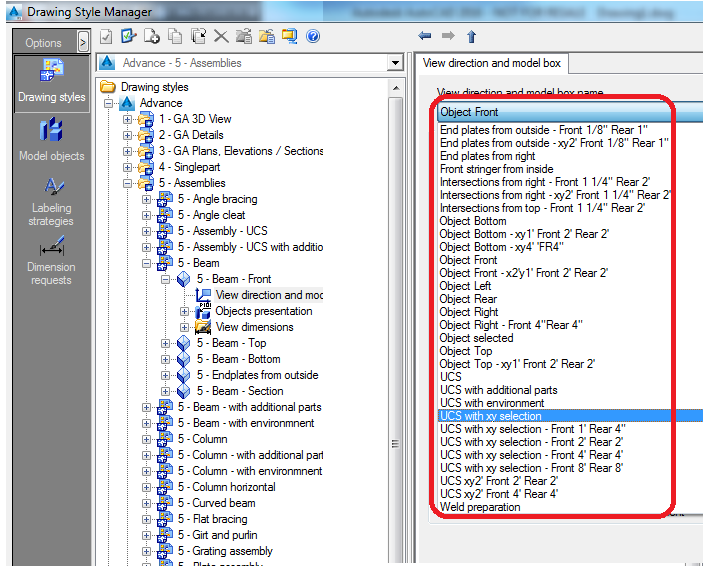
Task: Open Drawing styles panel in sidebar
Action: click(52, 82)
